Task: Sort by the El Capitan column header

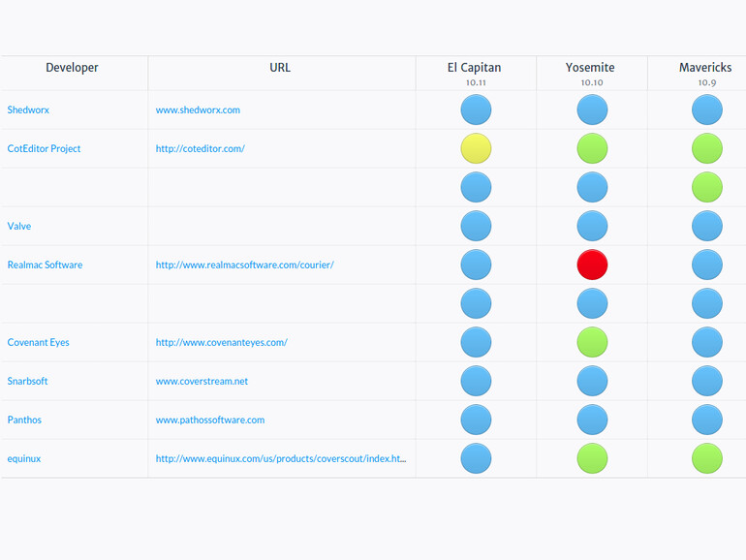Action: pos(475,68)
